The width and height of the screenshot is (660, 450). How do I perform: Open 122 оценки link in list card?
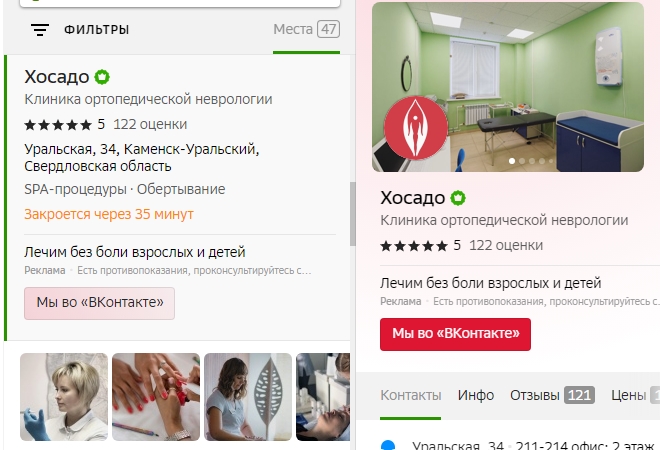(150, 125)
